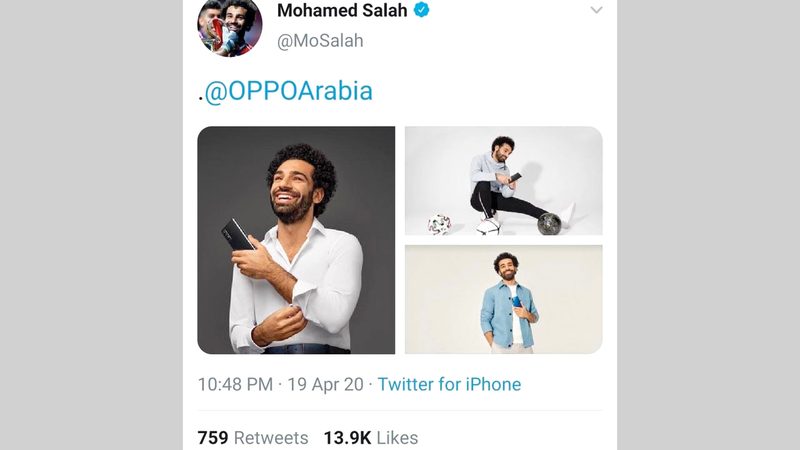Click the @MoSalah handle
This screenshot has width=800, height=450.
point(320,41)
